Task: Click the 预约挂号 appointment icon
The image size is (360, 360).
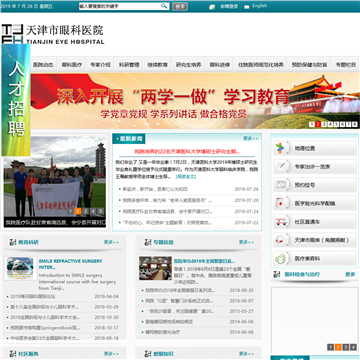Action: (x=280, y=185)
